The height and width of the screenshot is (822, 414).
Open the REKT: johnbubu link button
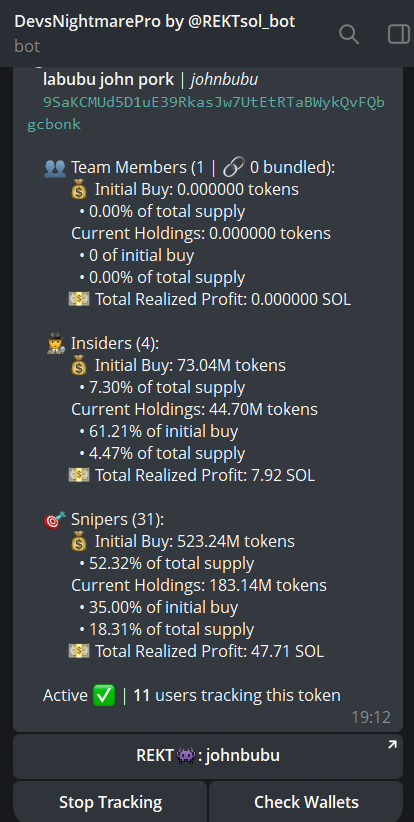[x=208, y=756]
